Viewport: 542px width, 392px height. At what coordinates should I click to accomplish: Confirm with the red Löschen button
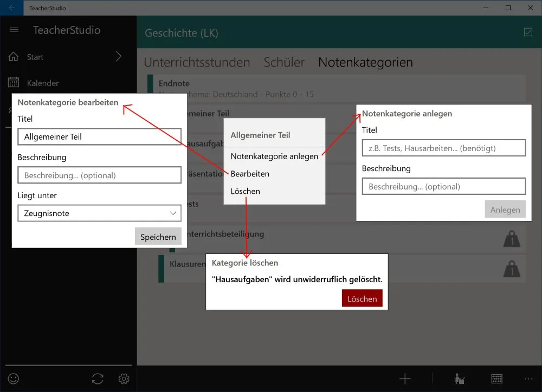click(362, 298)
